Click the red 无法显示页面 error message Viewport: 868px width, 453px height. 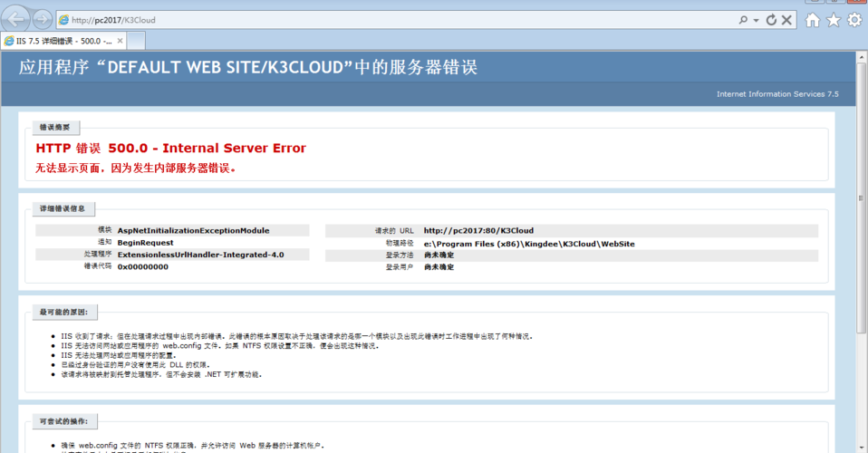[136, 168]
